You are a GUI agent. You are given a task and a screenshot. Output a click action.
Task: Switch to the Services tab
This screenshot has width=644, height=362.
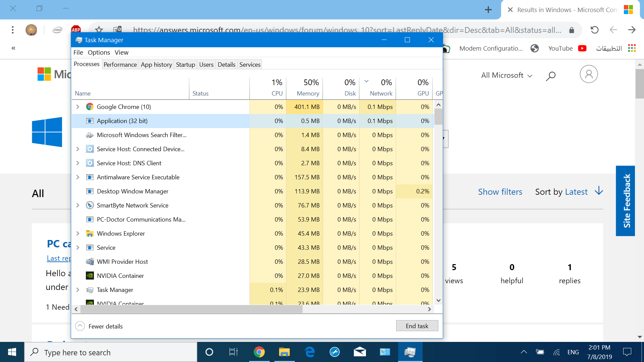point(250,64)
